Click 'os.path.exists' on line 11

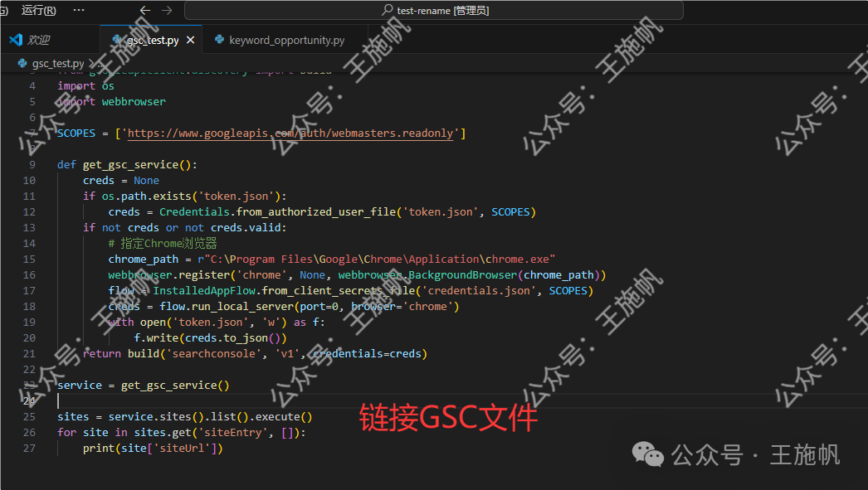(147, 196)
